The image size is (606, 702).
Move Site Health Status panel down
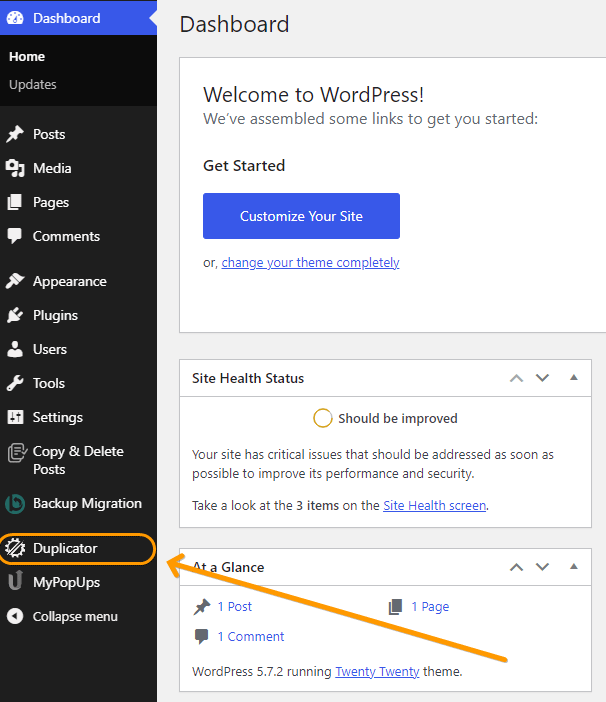click(542, 378)
